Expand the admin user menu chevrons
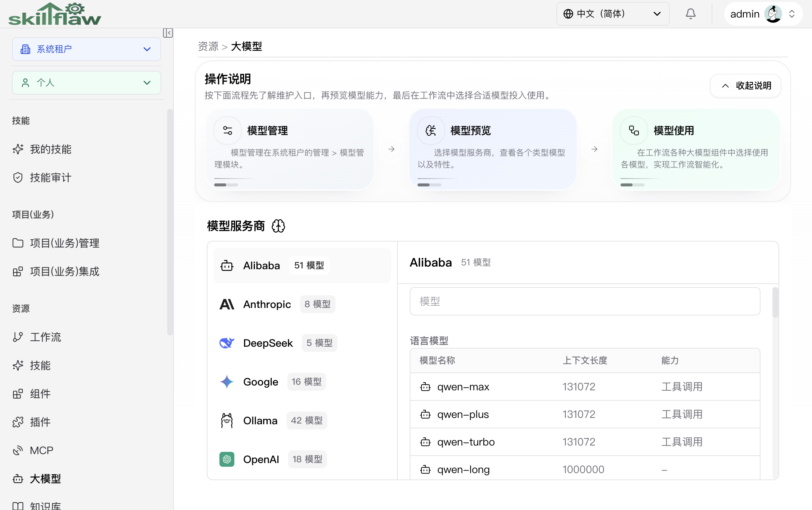 tap(792, 14)
